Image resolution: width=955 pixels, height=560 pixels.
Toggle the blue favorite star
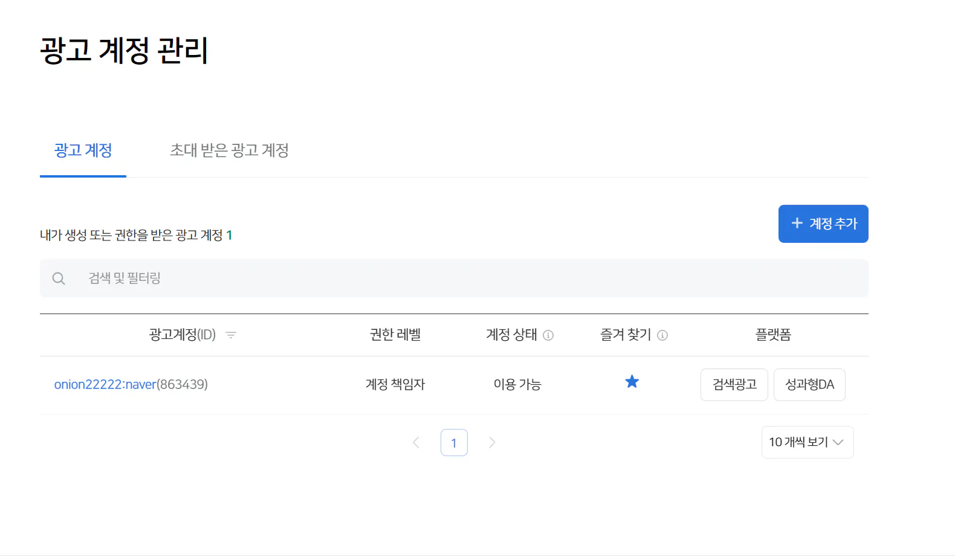coord(632,382)
